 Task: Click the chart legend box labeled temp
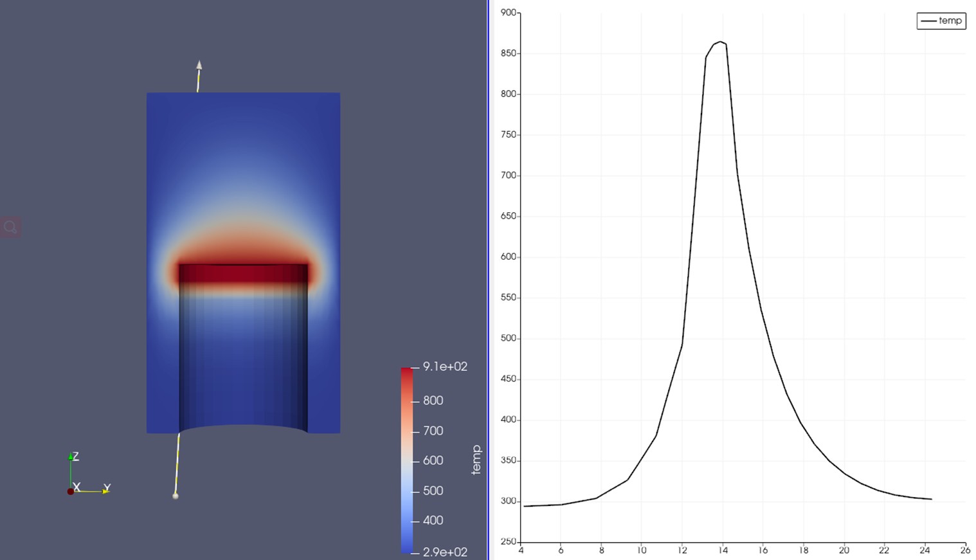tap(941, 21)
